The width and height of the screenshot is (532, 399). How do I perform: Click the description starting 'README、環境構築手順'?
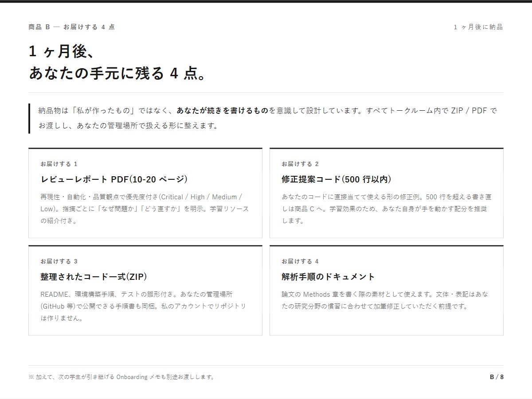pyautogui.click(x=143, y=306)
